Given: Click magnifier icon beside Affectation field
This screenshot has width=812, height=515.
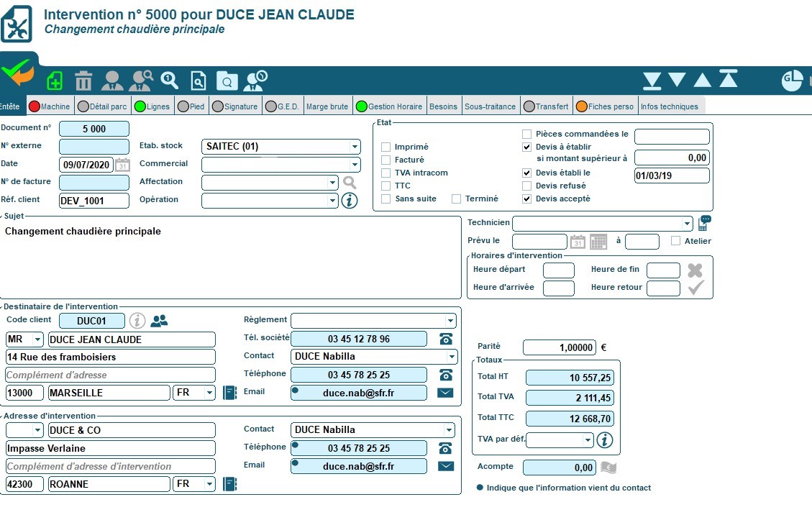Looking at the screenshot, I should click(x=350, y=183).
